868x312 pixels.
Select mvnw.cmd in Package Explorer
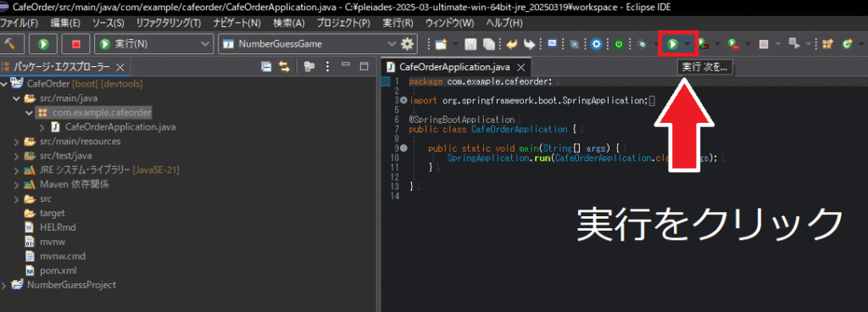tap(63, 257)
